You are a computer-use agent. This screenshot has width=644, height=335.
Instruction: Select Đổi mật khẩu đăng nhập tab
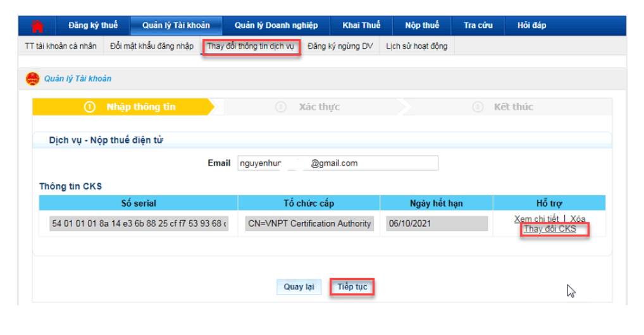click(152, 46)
